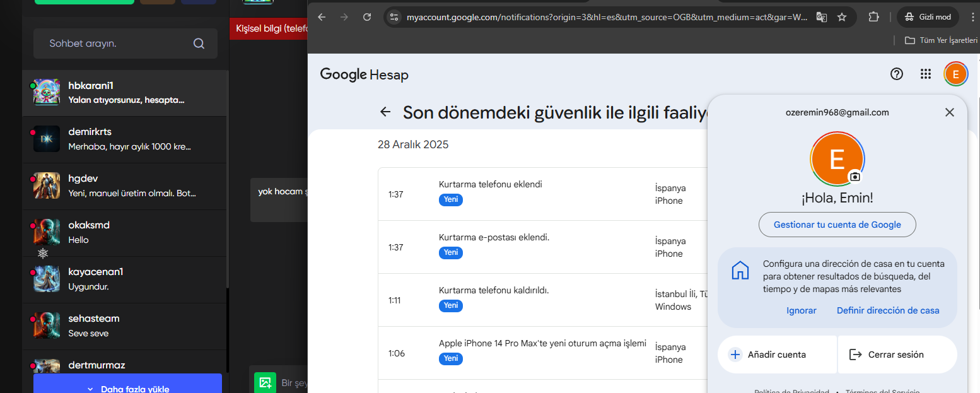Close the account popup
980x393 pixels.
(950, 112)
